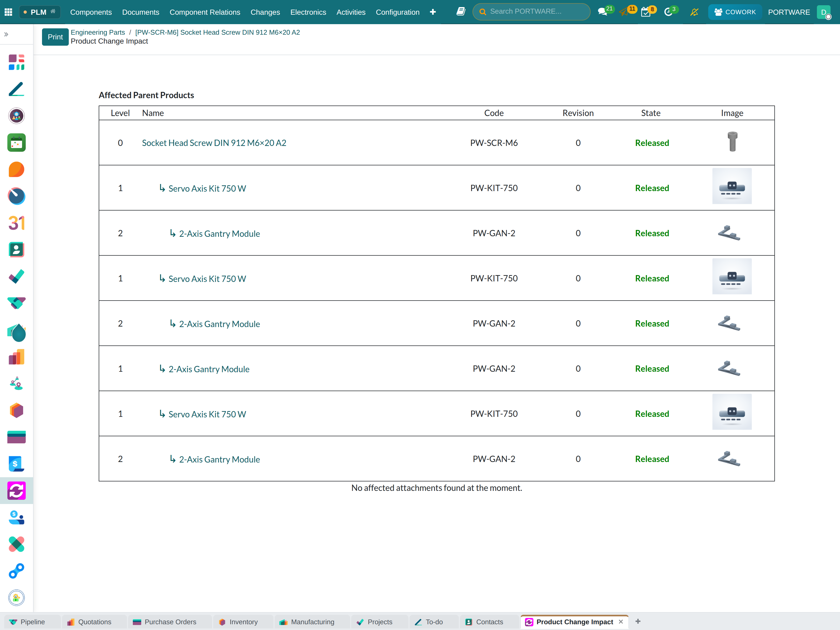
Task: Open the PORTWARE company switcher
Action: click(789, 12)
